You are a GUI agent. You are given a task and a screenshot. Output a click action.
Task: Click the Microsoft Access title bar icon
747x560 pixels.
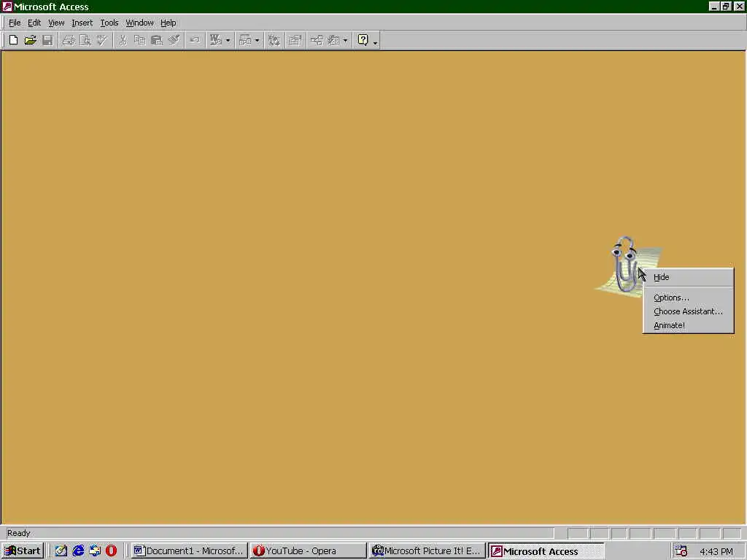coord(7,7)
